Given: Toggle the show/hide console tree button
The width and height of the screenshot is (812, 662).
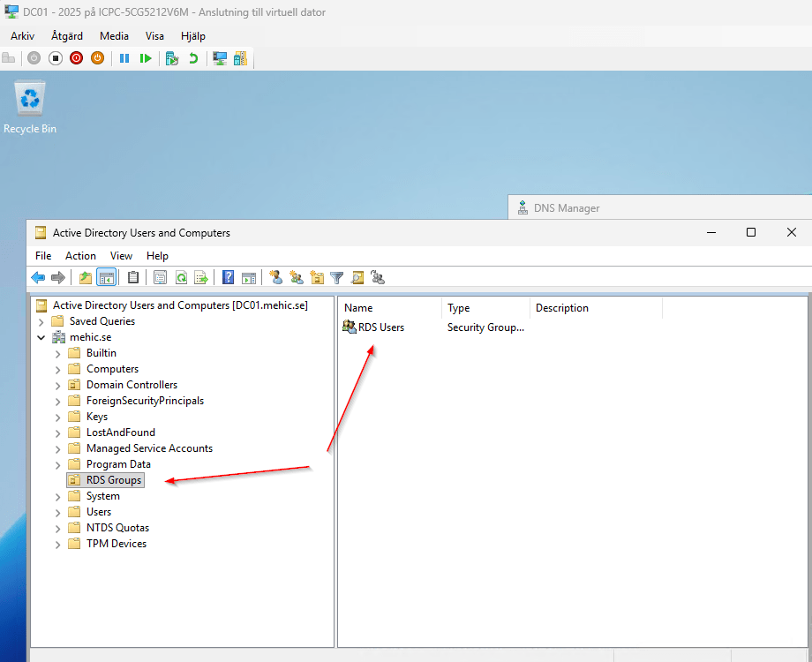Looking at the screenshot, I should 106,278.
